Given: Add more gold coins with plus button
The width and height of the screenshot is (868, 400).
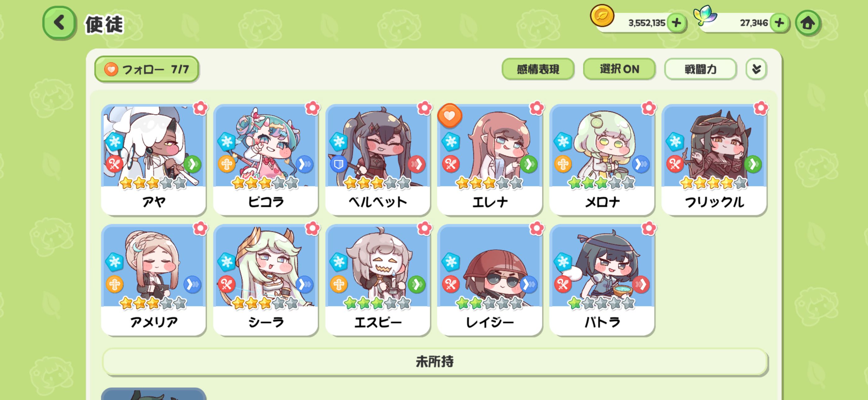Looking at the screenshot, I should click(x=676, y=23).
